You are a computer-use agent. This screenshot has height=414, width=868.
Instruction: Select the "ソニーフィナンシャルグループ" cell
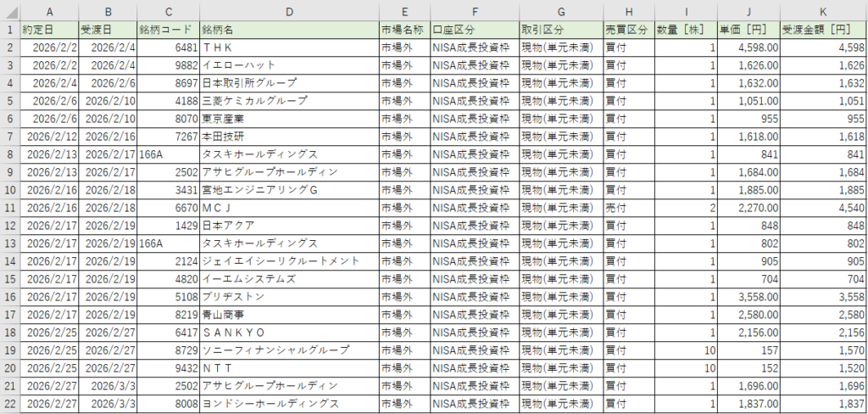point(288,350)
